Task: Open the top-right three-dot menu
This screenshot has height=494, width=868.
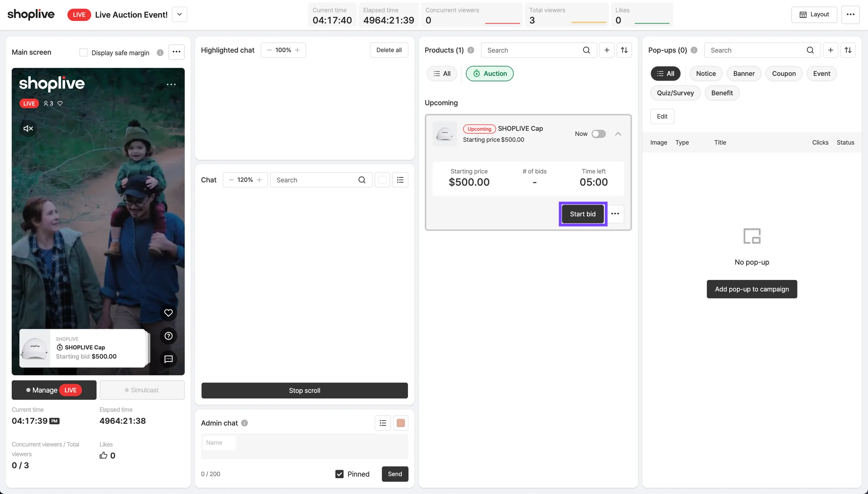Action: (x=850, y=14)
